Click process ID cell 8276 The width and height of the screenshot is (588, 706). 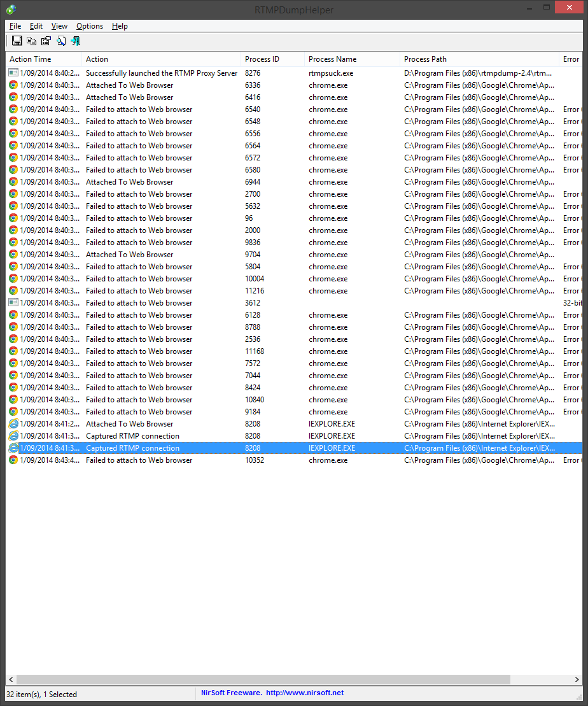pyautogui.click(x=253, y=73)
